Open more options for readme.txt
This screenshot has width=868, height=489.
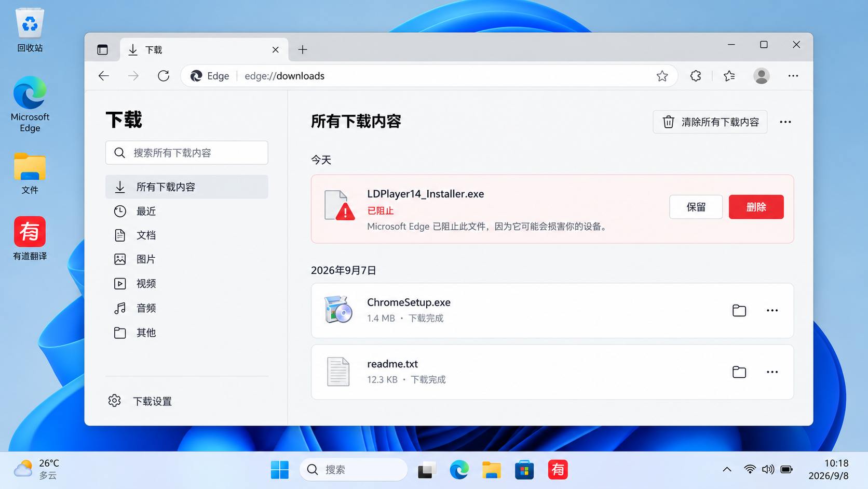coord(772,372)
